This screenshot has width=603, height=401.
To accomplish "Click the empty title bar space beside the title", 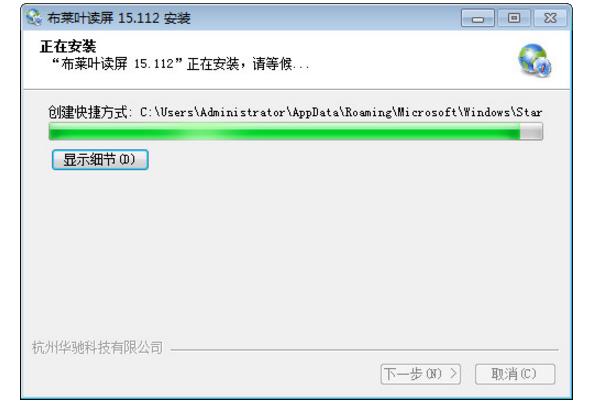I will pos(325,18).
